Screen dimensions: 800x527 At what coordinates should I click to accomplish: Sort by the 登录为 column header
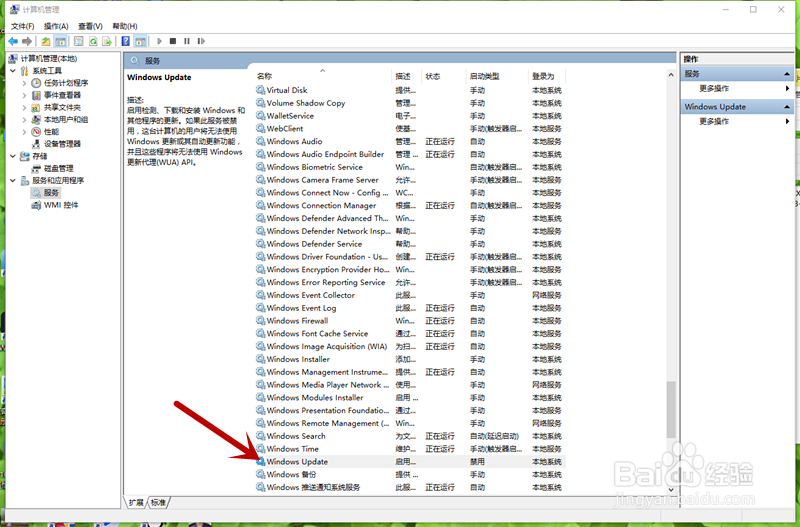coord(546,76)
